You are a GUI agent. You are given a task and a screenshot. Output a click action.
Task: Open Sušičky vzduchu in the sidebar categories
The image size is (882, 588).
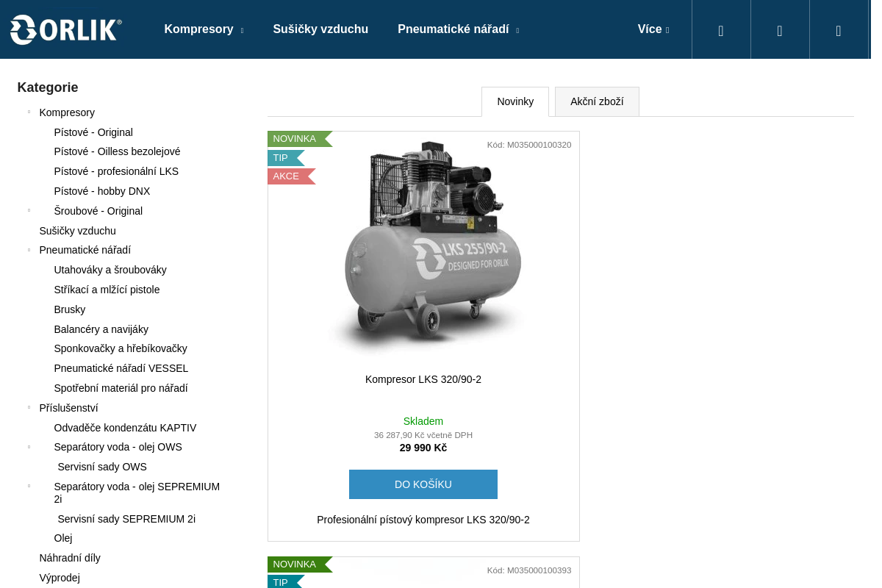tap(77, 231)
